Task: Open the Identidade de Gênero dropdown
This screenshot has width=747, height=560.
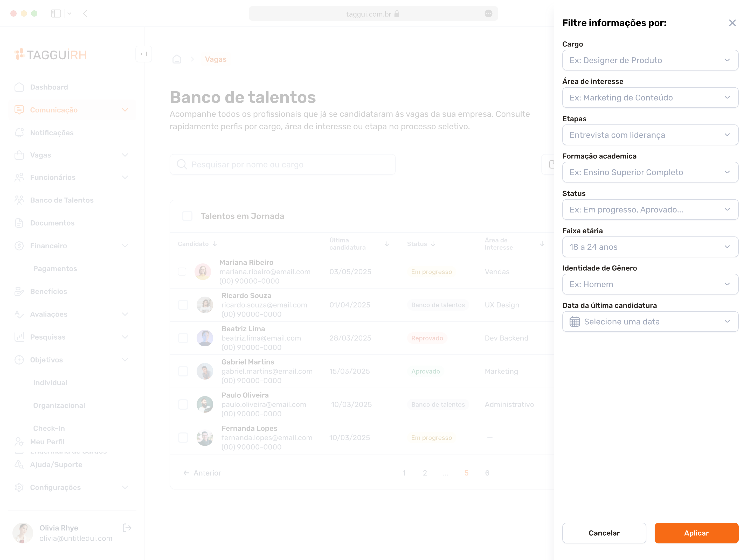Action: coord(650,284)
